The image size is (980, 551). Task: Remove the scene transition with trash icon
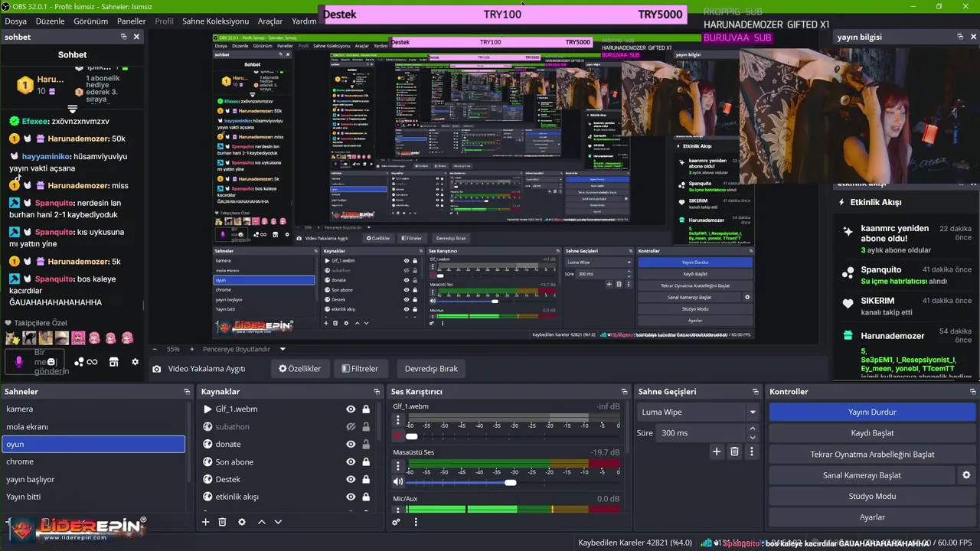[x=734, y=452]
